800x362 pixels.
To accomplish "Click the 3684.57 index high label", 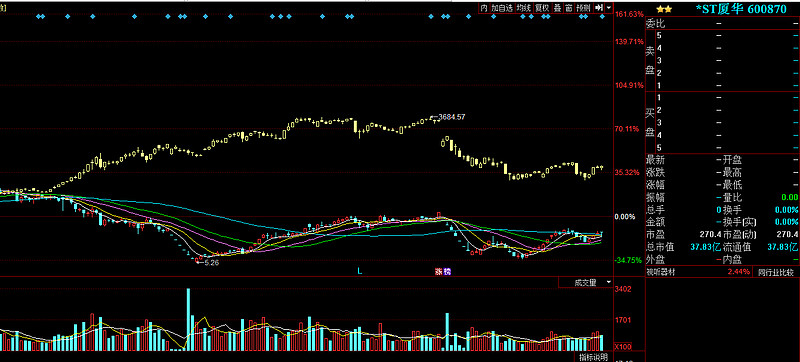I will (452, 117).
